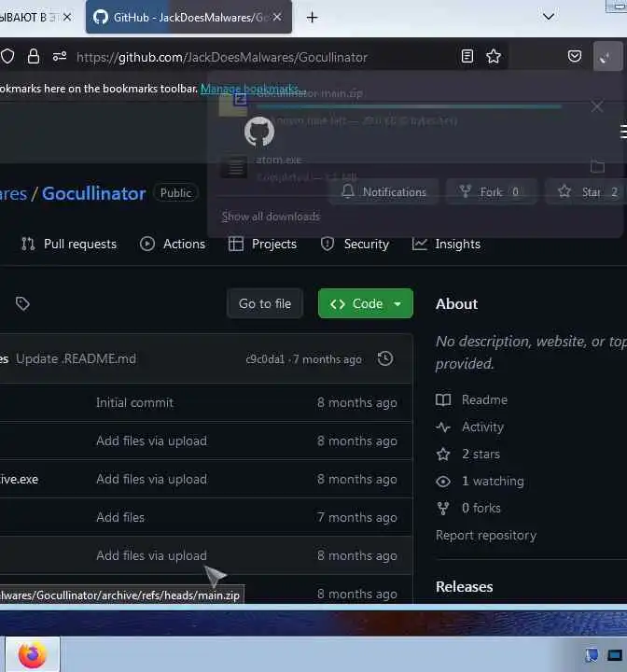Image resolution: width=627 pixels, height=672 pixels.
Task: View commit history via clock icon
Action: (385, 358)
